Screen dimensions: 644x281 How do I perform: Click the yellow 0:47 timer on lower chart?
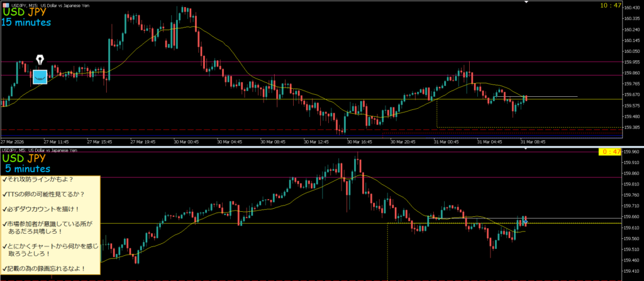tap(609, 152)
